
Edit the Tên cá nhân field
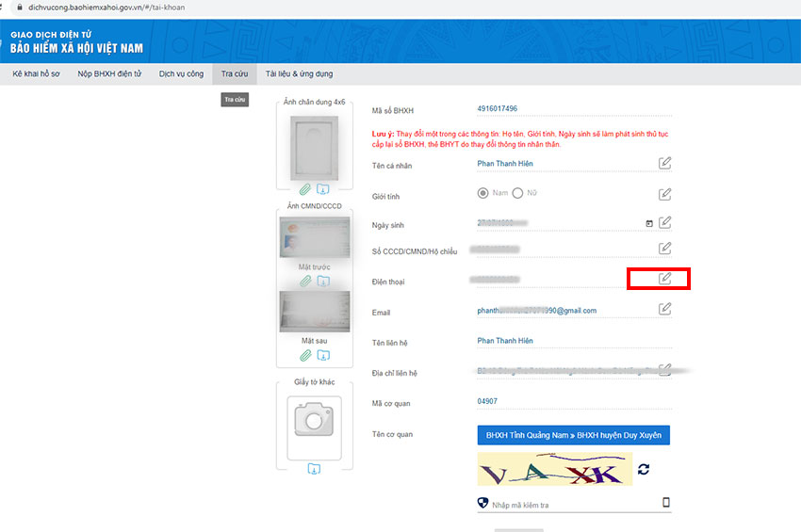click(x=664, y=164)
